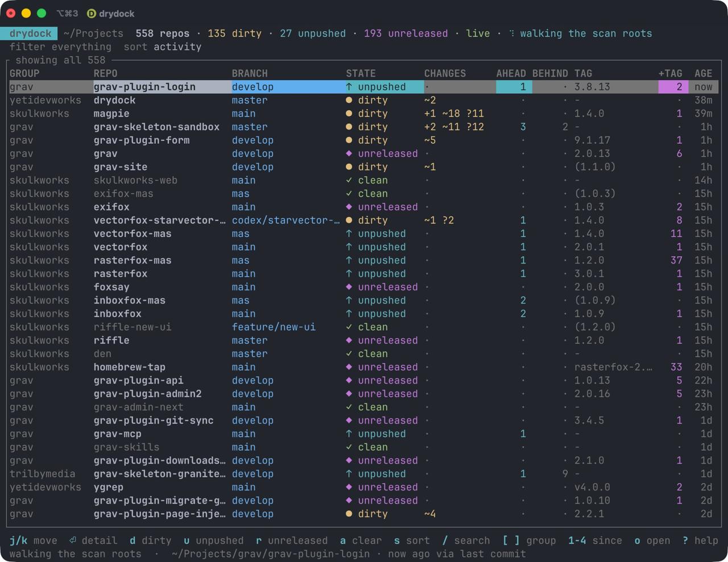Click the '[ ] group' shortcut in footer
The height and width of the screenshot is (562, 728).
coord(529,540)
